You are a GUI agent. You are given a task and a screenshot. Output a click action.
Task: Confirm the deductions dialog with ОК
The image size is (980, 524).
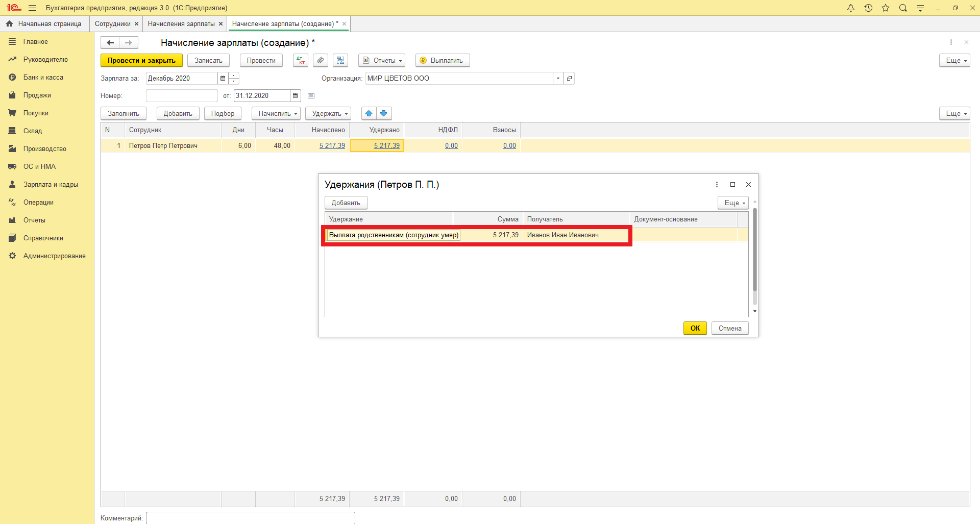pyautogui.click(x=695, y=328)
